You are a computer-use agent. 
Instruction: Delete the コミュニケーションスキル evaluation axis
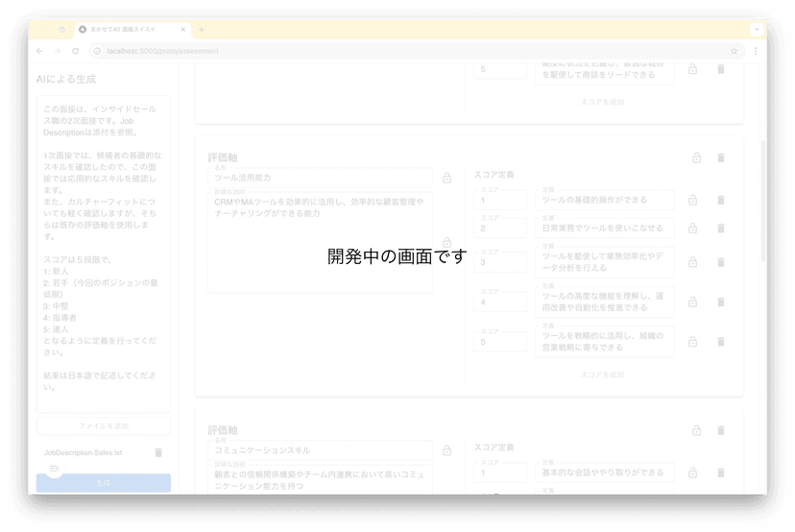(x=721, y=430)
